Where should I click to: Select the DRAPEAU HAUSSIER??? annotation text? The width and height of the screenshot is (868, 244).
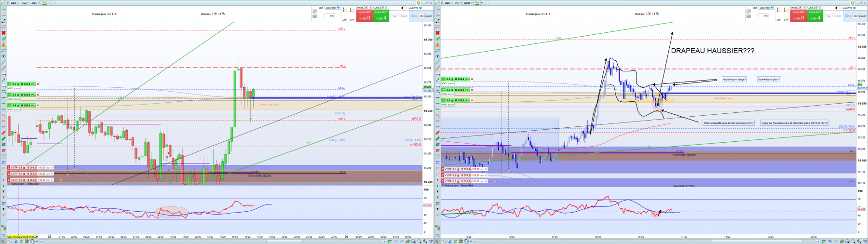pos(713,51)
